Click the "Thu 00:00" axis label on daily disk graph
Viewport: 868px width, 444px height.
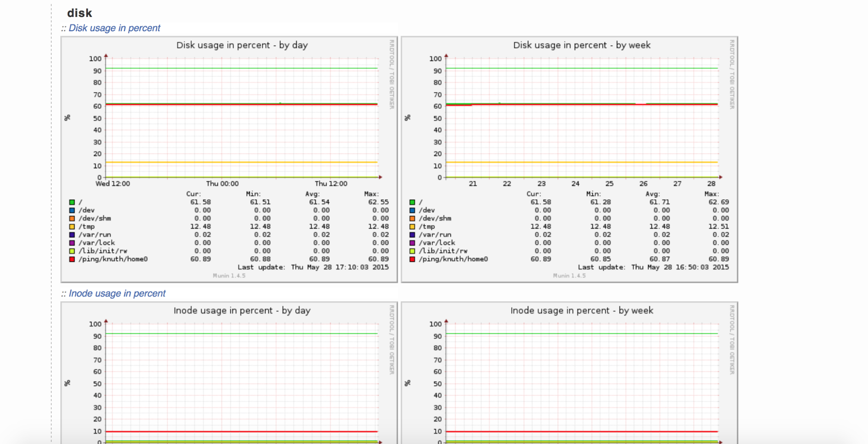(222, 184)
